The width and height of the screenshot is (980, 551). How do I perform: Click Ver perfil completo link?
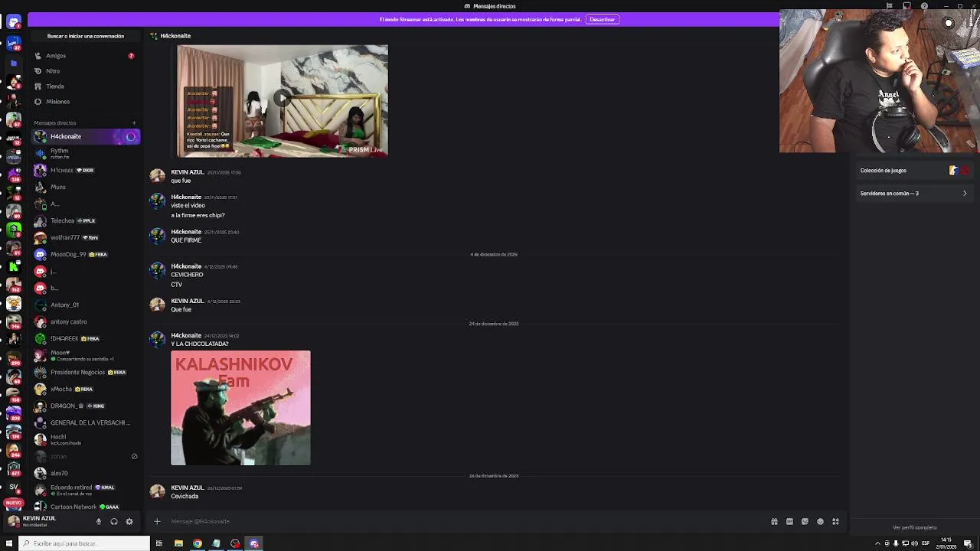(914, 527)
